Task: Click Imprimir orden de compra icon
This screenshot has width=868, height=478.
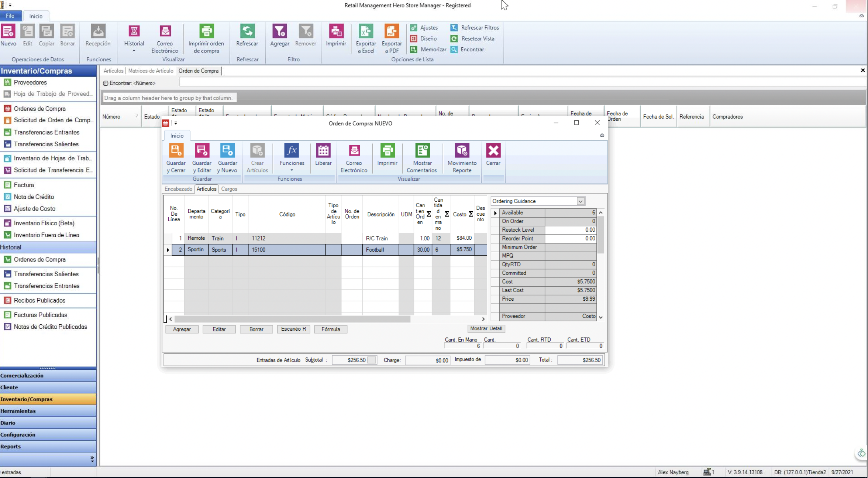Action: pos(206,31)
